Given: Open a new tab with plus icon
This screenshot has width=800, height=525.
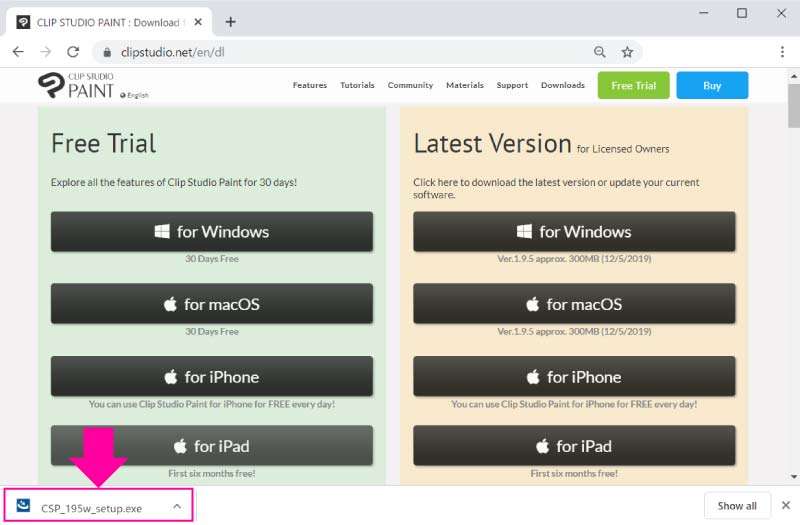Looking at the screenshot, I should click(x=230, y=21).
